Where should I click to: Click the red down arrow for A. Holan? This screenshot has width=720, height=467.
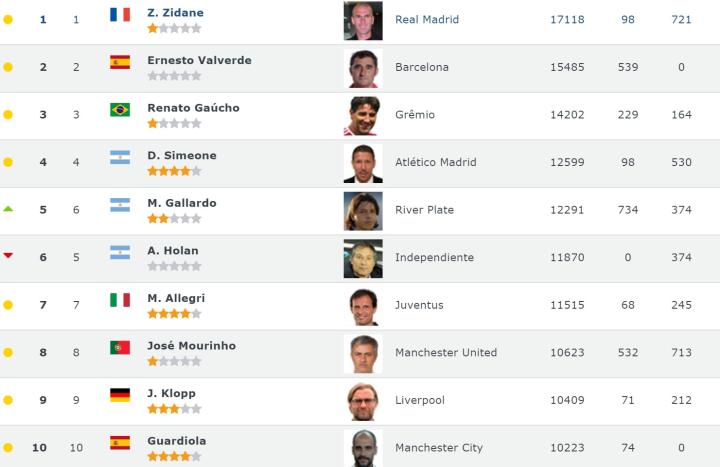[8, 256]
